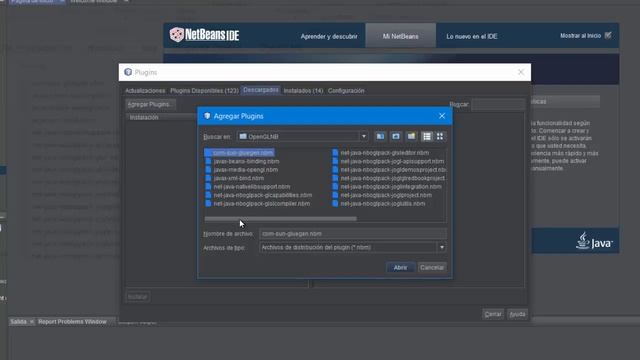
Task: Select file javax-beans-binding.nbm
Action: pos(247,161)
